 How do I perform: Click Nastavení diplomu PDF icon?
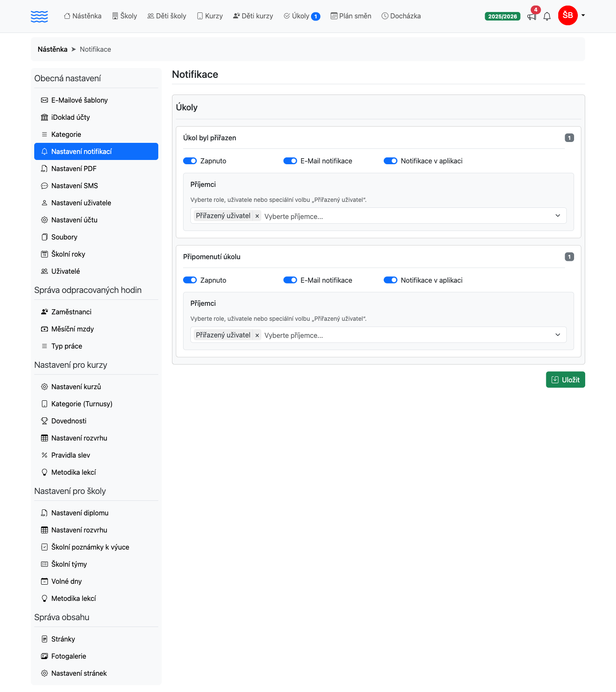[x=44, y=513]
